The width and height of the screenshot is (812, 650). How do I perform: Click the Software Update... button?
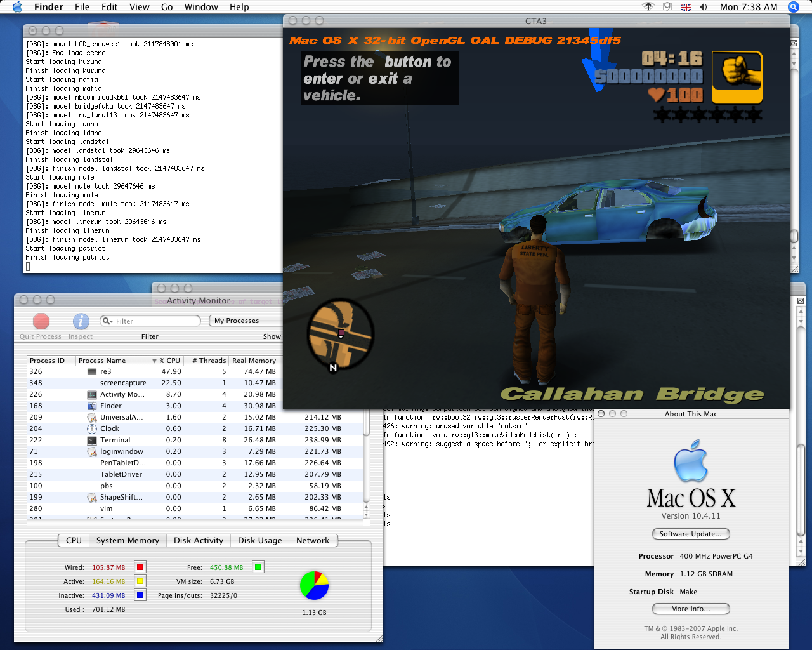point(691,534)
